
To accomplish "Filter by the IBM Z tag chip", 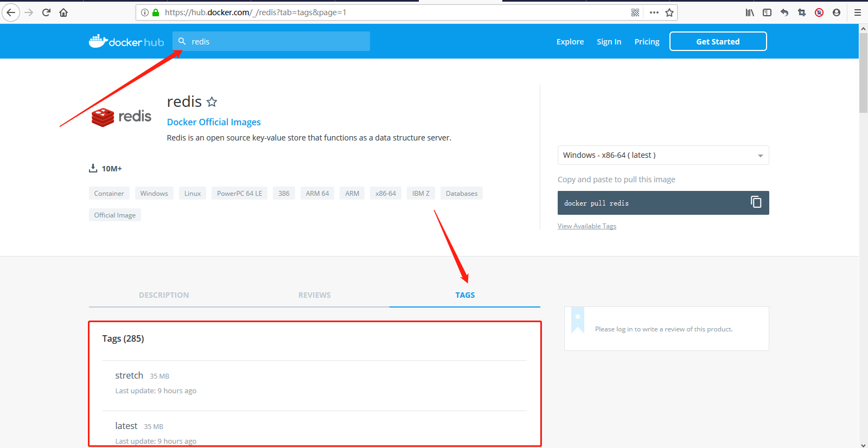I will point(421,193).
